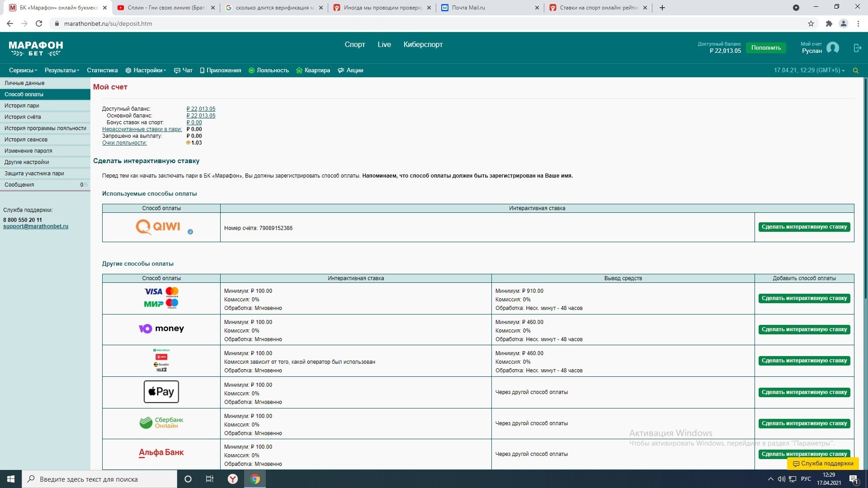Click the Windows taskbar search field
Viewport: 868px width, 488px height.
[x=99, y=479]
